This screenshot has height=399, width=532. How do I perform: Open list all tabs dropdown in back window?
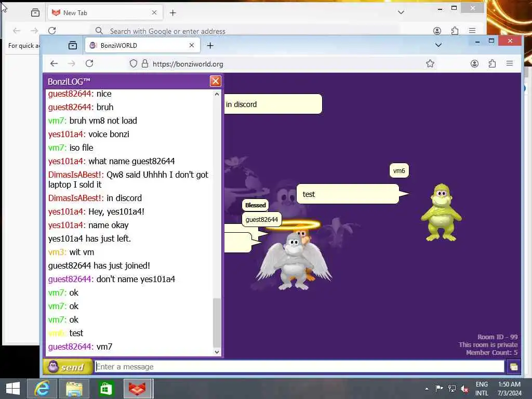401,12
